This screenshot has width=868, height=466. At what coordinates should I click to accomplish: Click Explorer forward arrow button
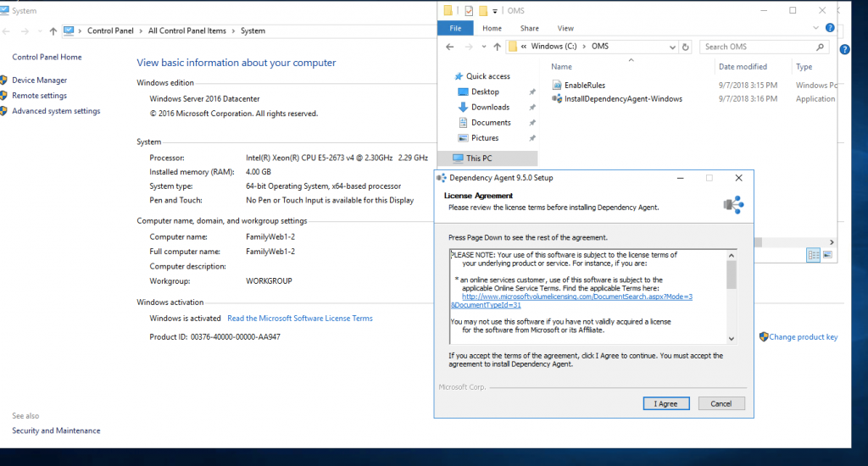(x=468, y=47)
